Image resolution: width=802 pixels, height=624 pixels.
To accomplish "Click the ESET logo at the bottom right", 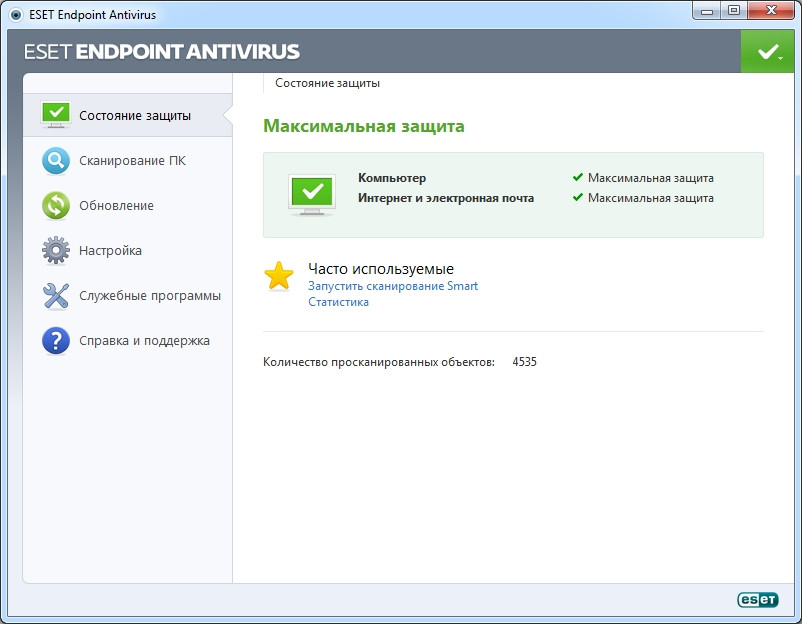I will (758, 599).
